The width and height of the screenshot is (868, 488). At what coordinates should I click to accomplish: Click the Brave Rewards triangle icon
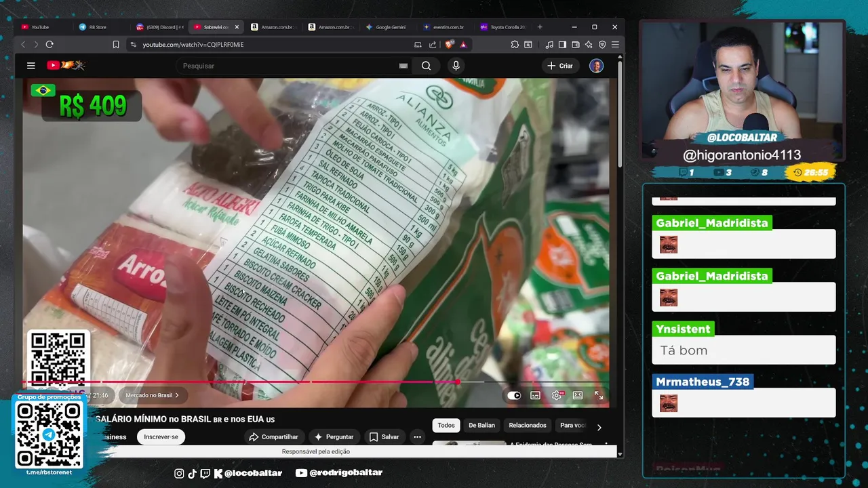point(463,45)
